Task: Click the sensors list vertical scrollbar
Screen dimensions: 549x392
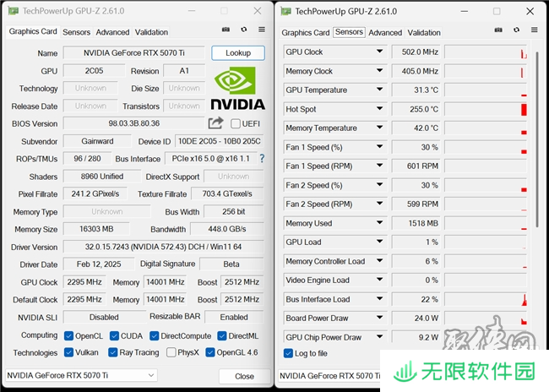Action: coord(537,140)
